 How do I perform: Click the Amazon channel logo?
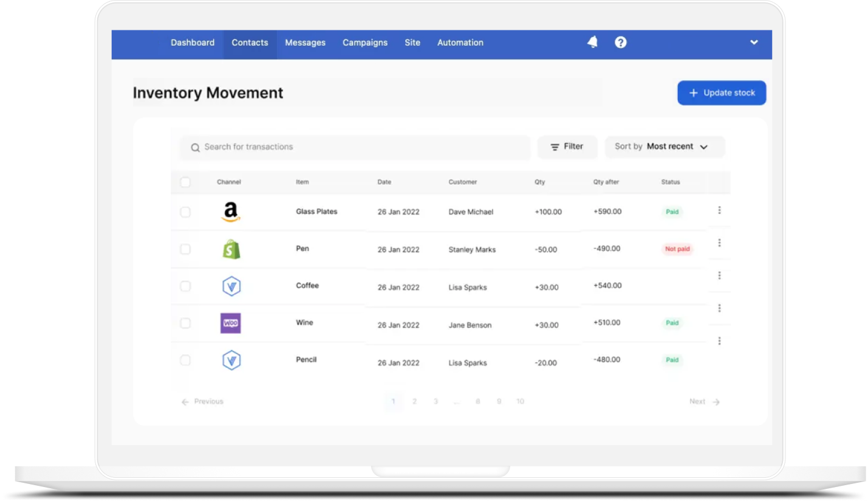230,212
